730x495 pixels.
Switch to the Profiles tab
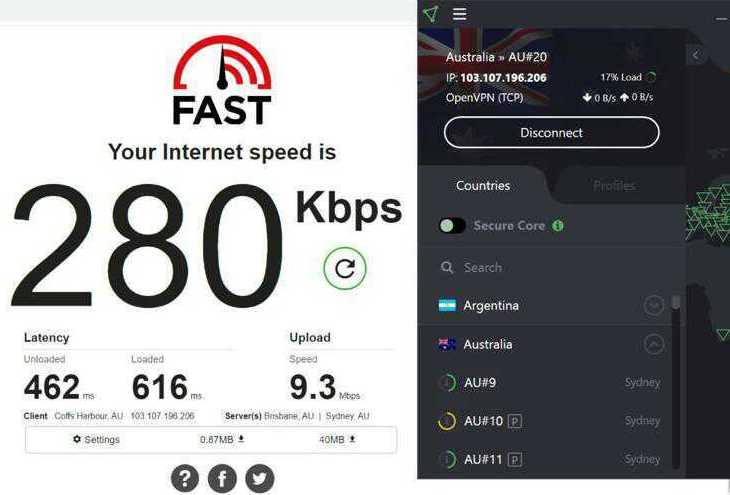coord(614,186)
